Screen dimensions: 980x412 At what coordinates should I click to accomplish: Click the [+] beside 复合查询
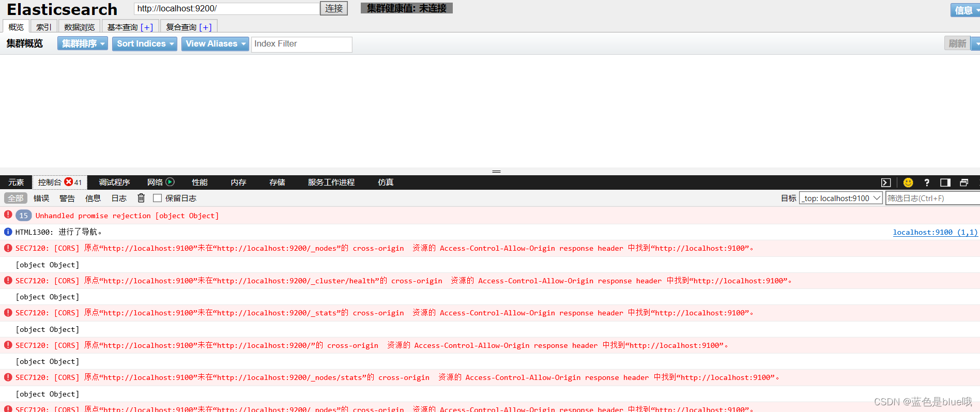pyautogui.click(x=206, y=27)
